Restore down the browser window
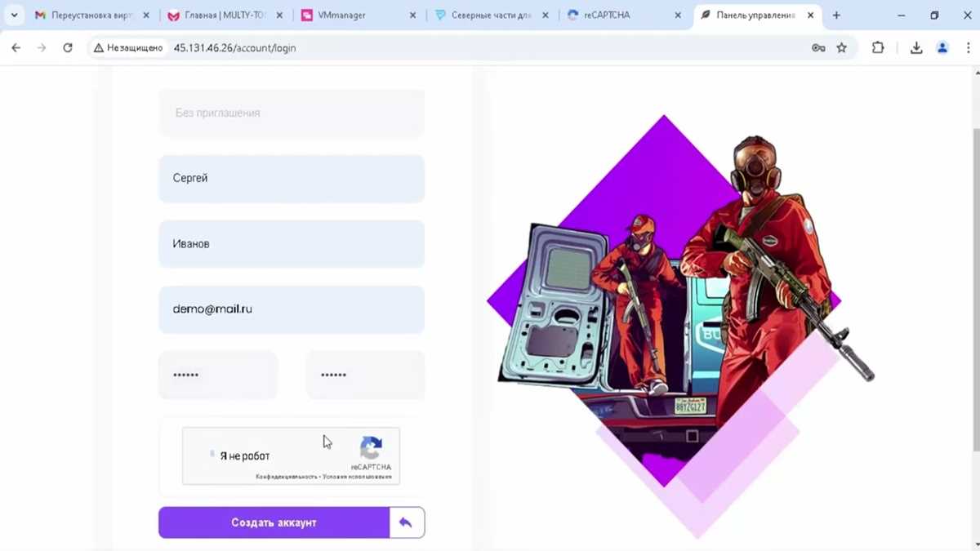This screenshot has height=551, width=980. (x=934, y=16)
